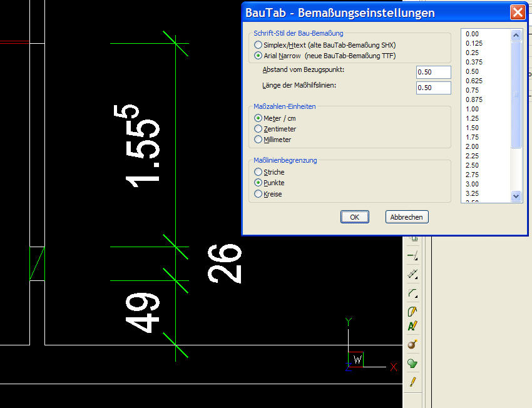Select 0.25 in the value list

click(473, 53)
